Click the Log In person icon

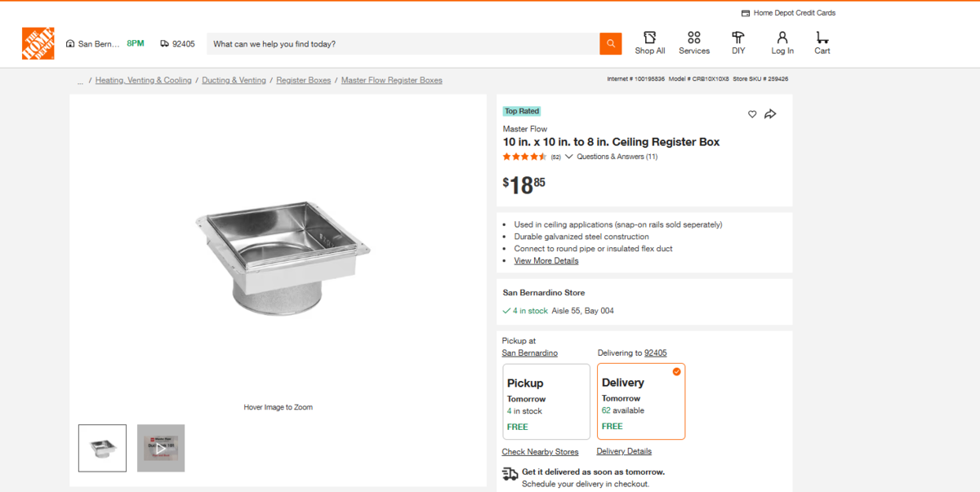coord(782,38)
